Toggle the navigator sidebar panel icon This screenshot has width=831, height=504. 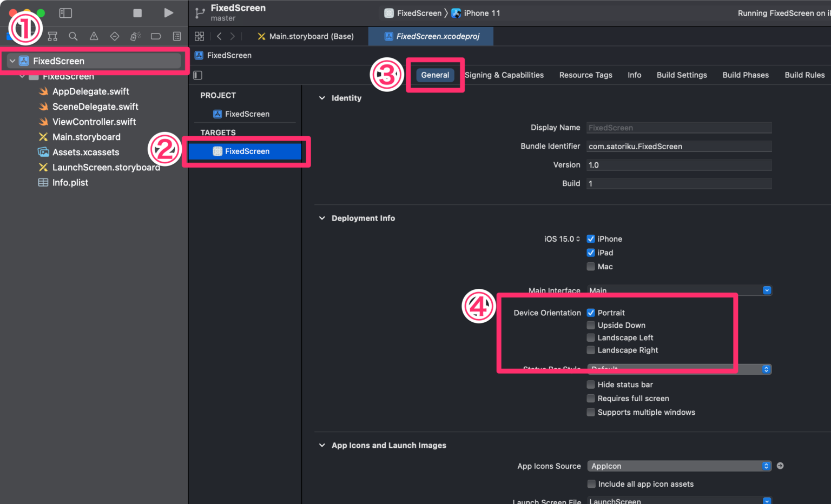65,12
